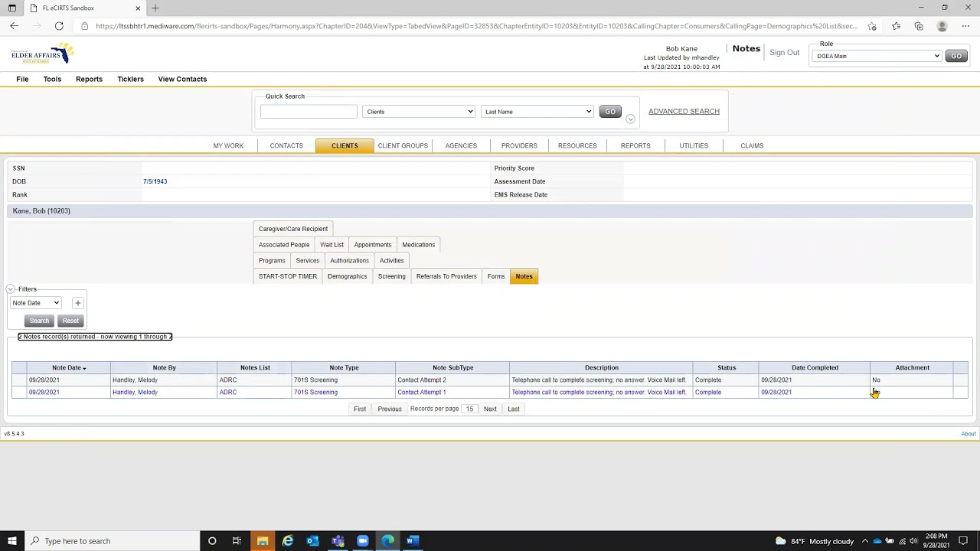The height and width of the screenshot is (551, 980).
Task: Click in the Quick Search text field
Action: coord(309,112)
